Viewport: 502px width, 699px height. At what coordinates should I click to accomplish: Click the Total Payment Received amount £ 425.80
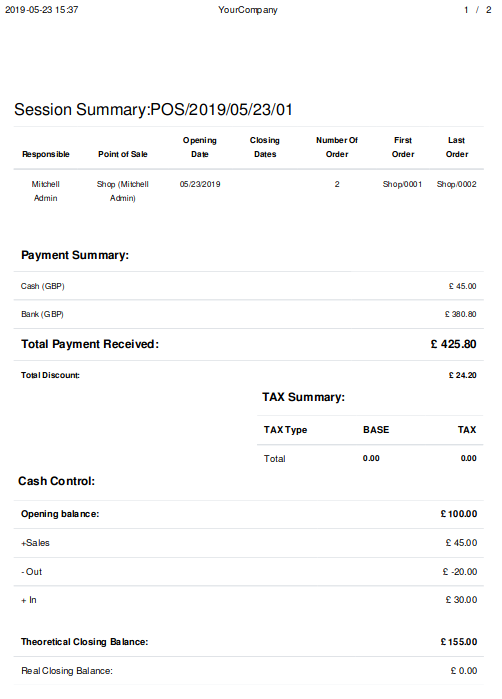(453, 344)
